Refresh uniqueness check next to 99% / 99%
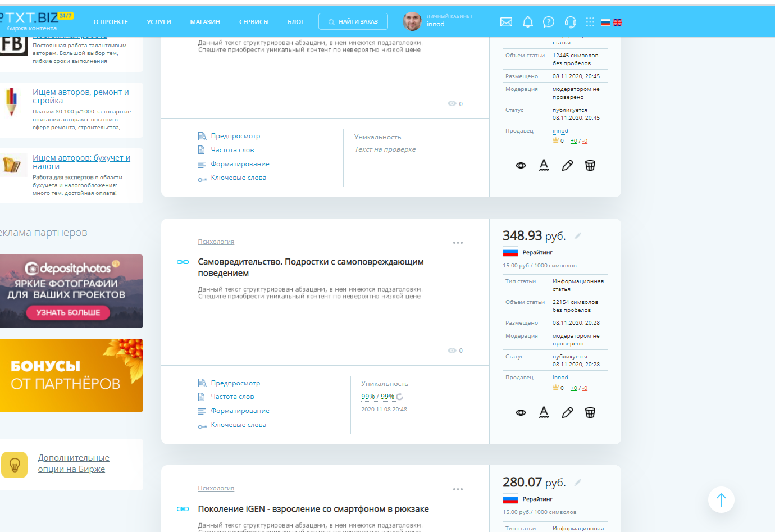Screen dimensions: 775x532 (x=400, y=397)
